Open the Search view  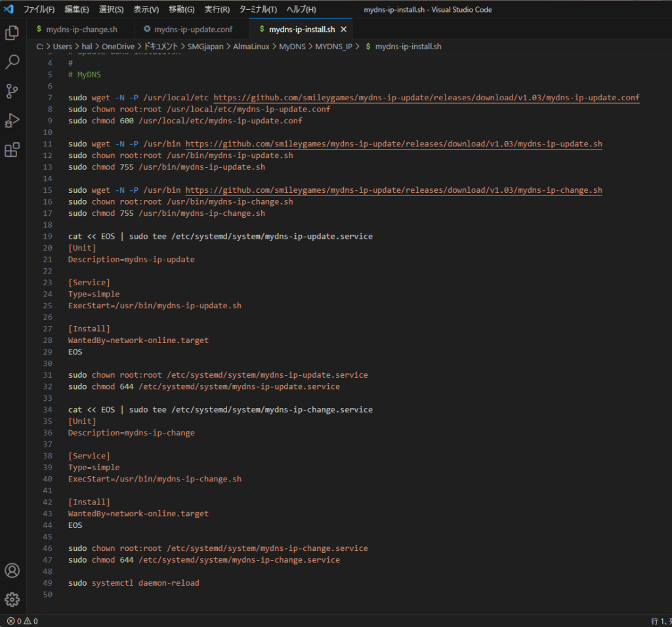click(12, 62)
